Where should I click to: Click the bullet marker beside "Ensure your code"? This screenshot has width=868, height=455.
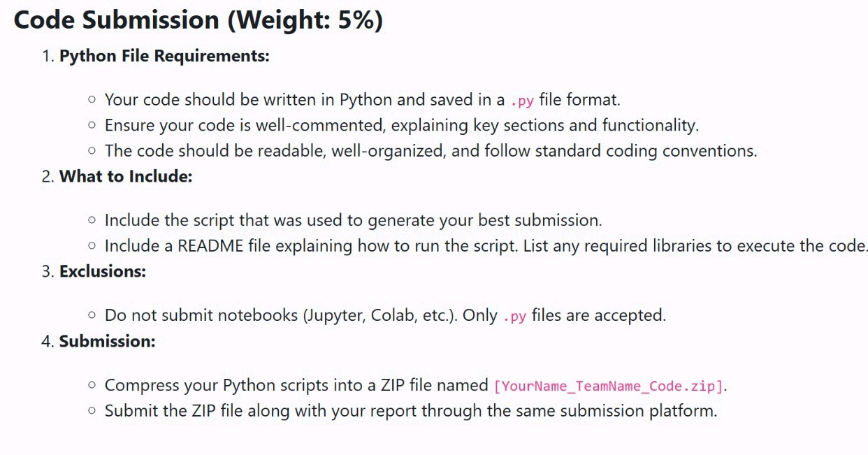(92, 126)
